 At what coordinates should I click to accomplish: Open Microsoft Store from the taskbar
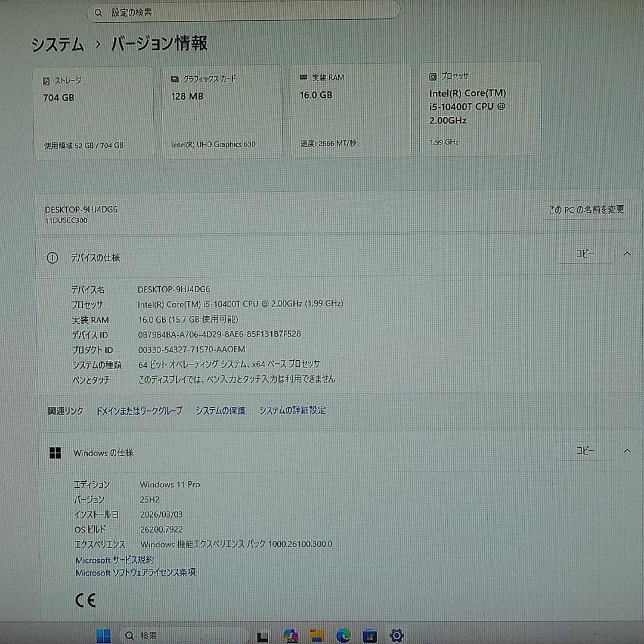[370, 636]
